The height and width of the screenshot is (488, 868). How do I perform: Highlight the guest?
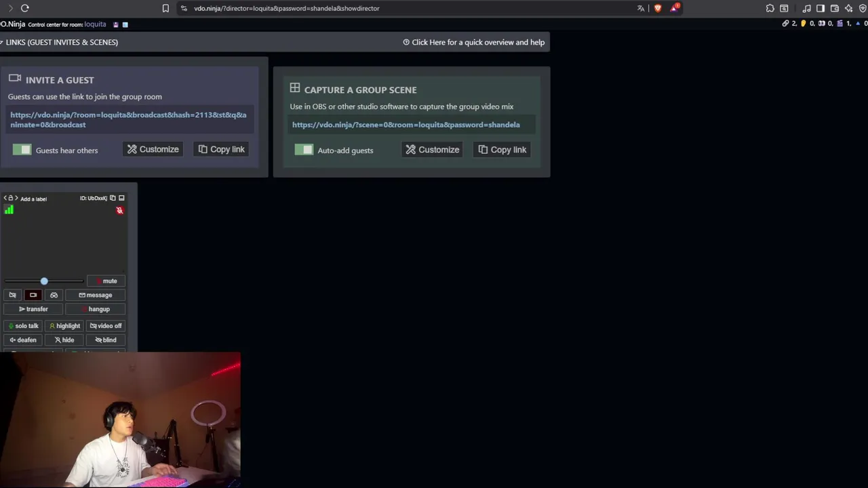click(64, 326)
